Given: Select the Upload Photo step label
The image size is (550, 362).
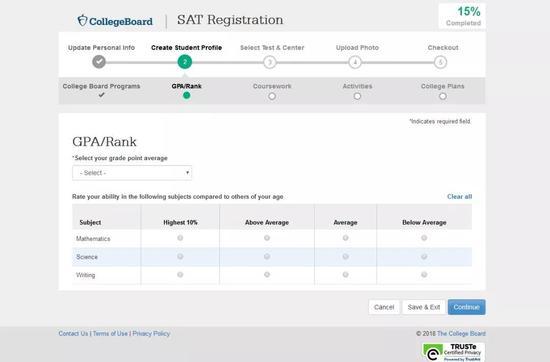Looking at the screenshot, I should point(357,48).
